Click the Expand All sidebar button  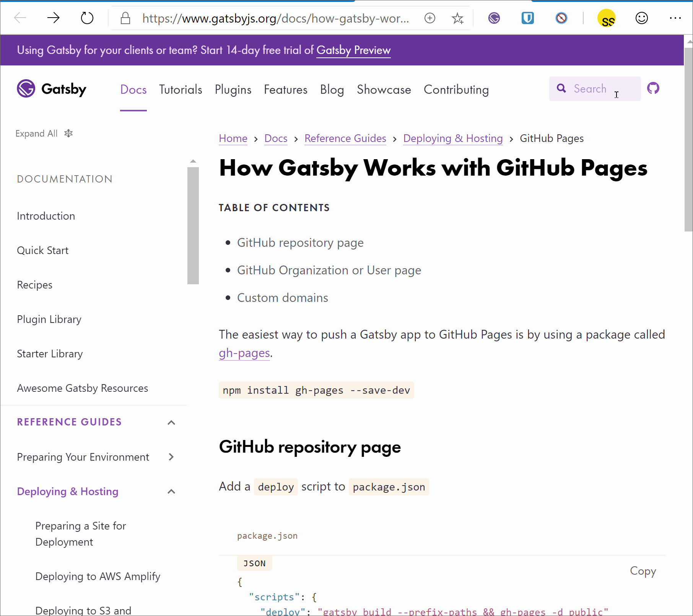click(x=44, y=134)
